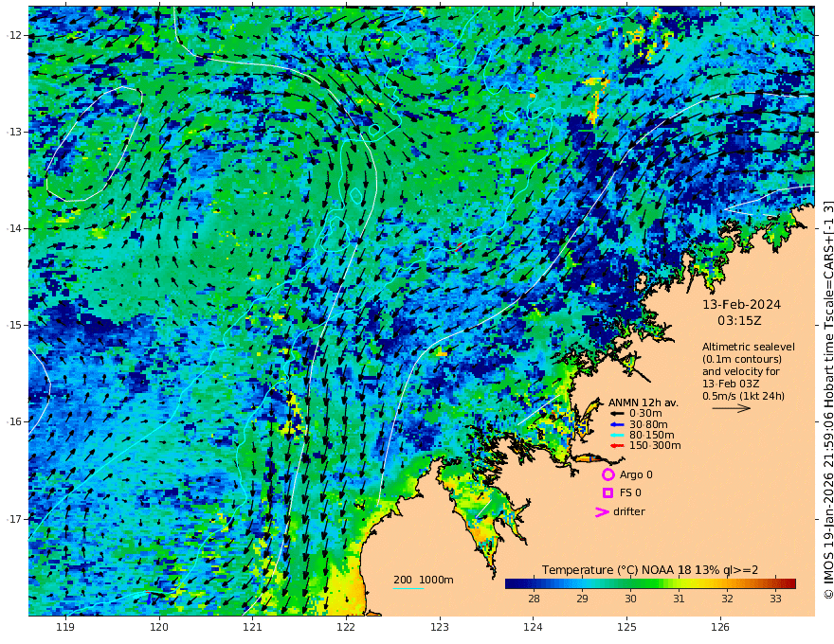Click the 120 longitude axis label
This screenshot has width=834, height=644.
tap(159, 628)
